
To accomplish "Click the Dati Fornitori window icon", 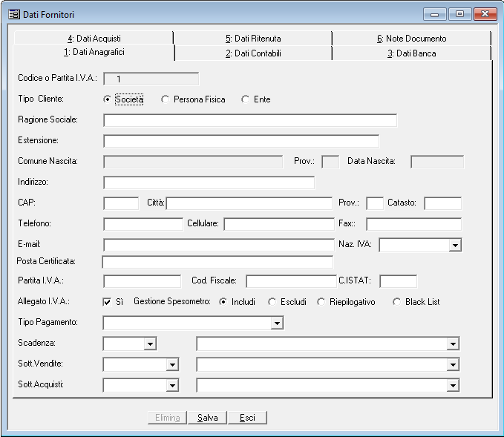I will [14, 14].
